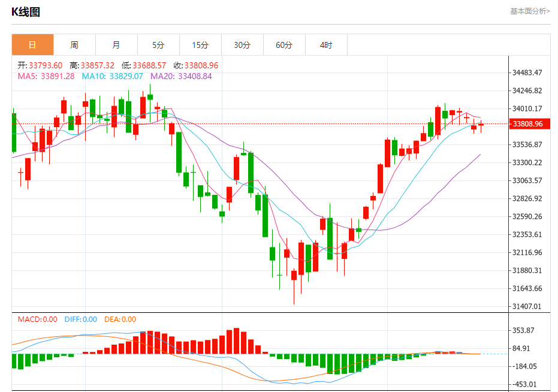
Task: Open the 基本面分析> link
Action: tap(530, 11)
